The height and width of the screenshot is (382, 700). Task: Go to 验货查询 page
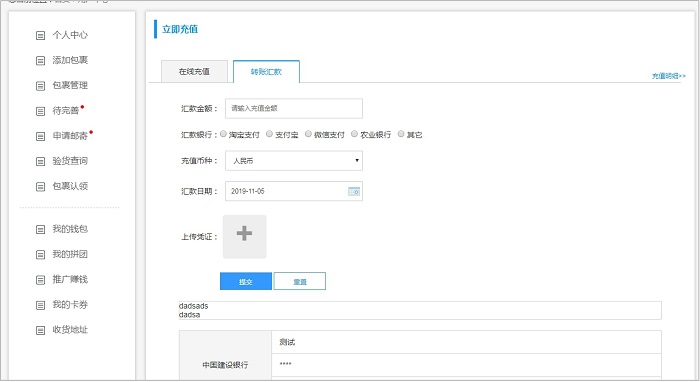(70, 161)
